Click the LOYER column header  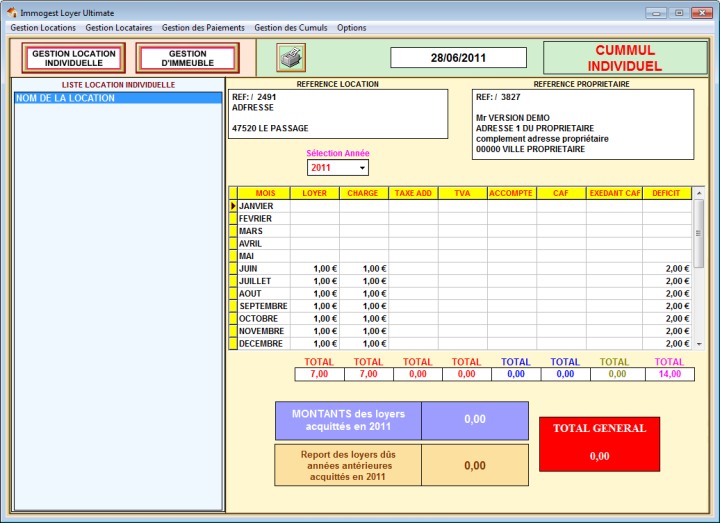(314, 193)
